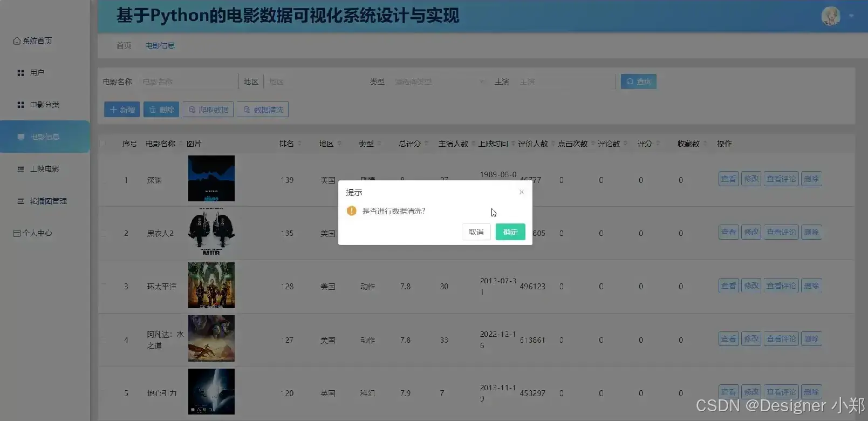Sort by 评价人数 column arrows

pos(553,144)
